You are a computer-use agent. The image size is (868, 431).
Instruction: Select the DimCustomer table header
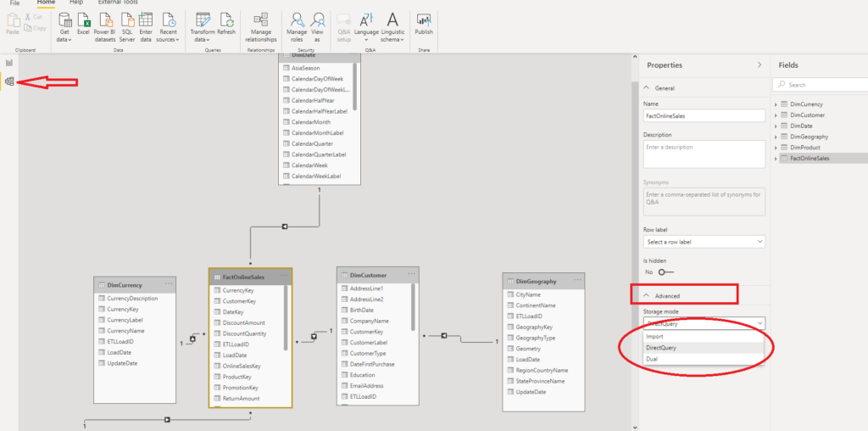coord(377,275)
